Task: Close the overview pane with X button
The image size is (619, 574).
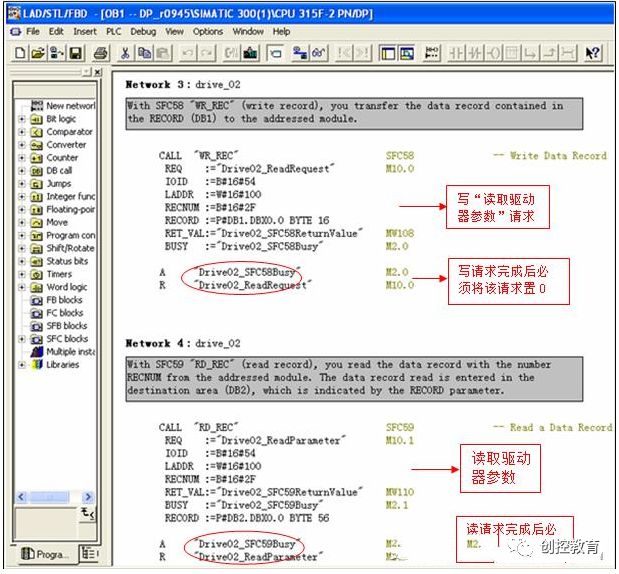Action: tap(98, 72)
